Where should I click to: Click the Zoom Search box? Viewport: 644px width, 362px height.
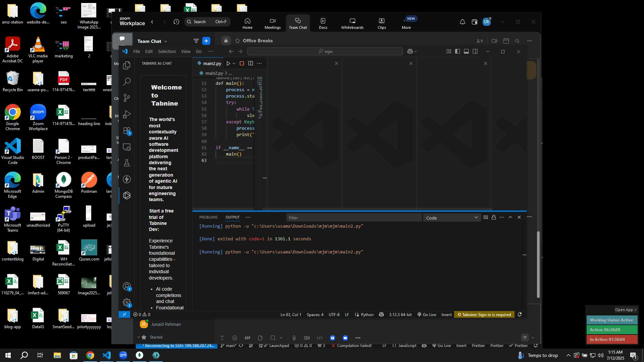207,22
